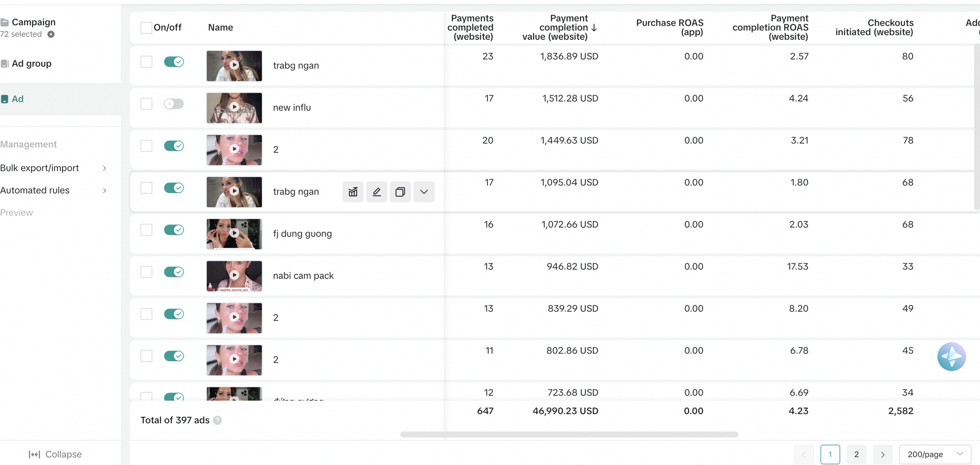Open the view data chart icon
The height and width of the screenshot is (465, 980).
pyautogui.click(x=353, y=192)
